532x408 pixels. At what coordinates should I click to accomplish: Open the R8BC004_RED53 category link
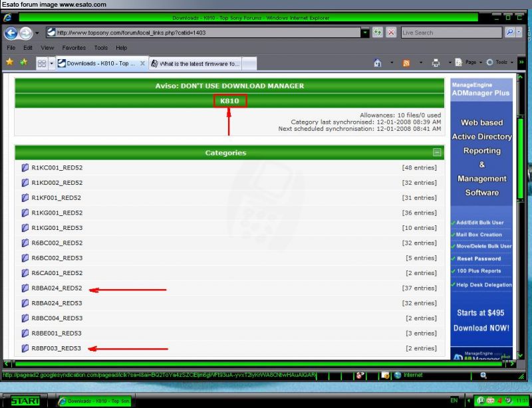(57, 318)
